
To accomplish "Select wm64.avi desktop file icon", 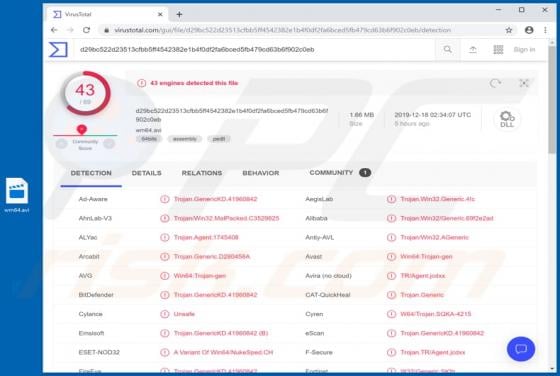I will pyautogui.click(x=17, y=195).
